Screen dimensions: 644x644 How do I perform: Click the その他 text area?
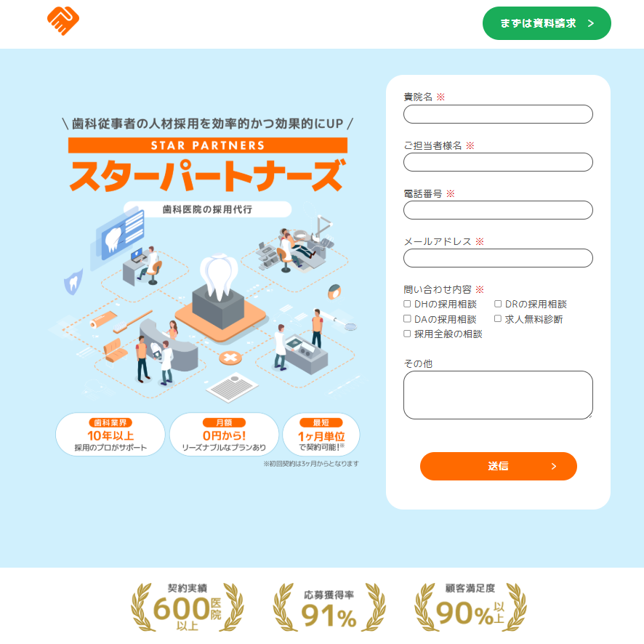pos(498,395)
